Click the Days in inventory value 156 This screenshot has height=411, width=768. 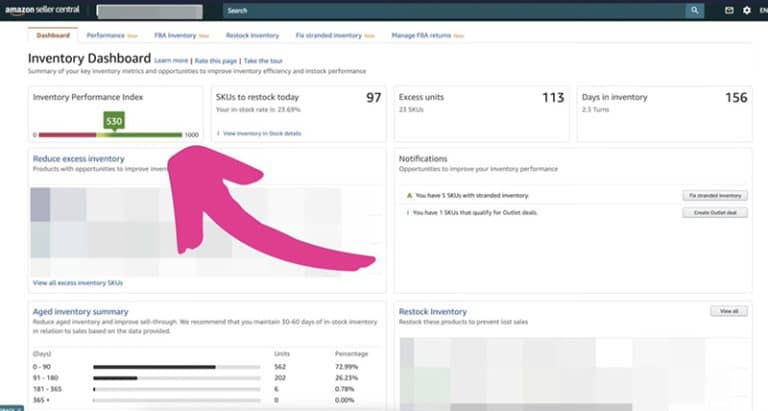click(x=736, y=97)
